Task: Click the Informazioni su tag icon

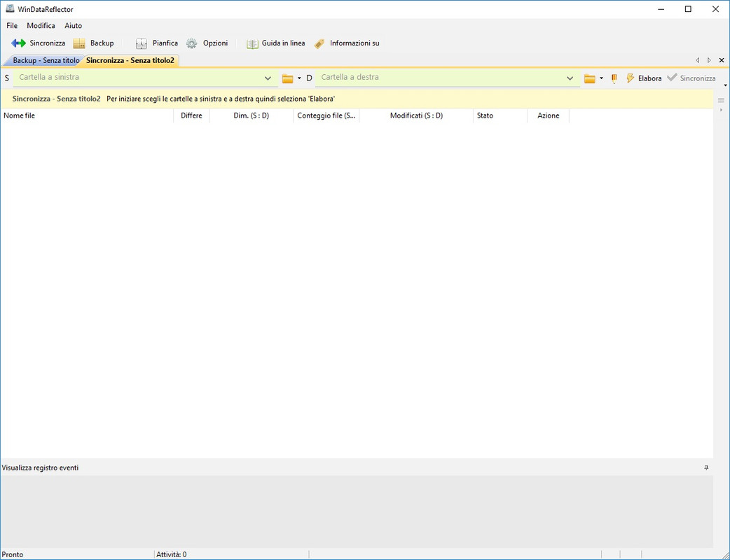Action: 319,43
